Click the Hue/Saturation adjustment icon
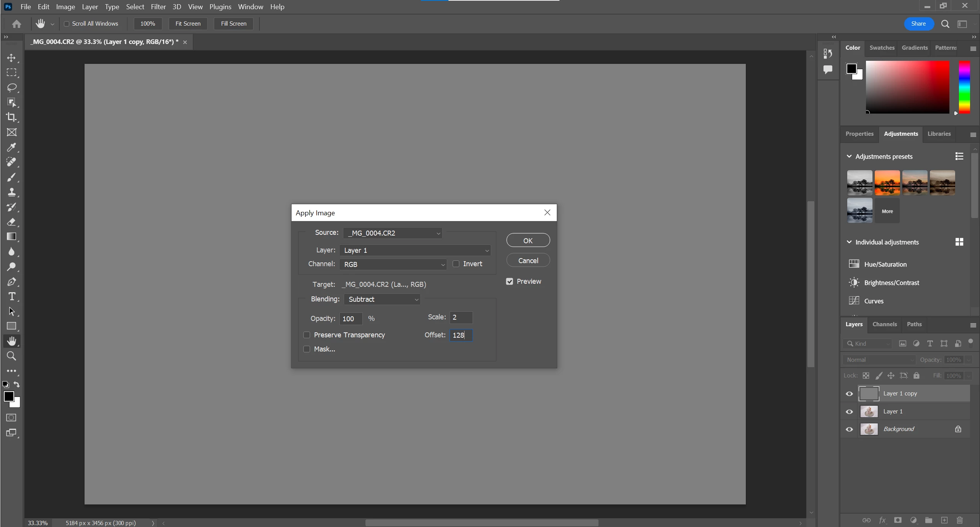This screenshot has width=980, height=527. pos(854,264)
